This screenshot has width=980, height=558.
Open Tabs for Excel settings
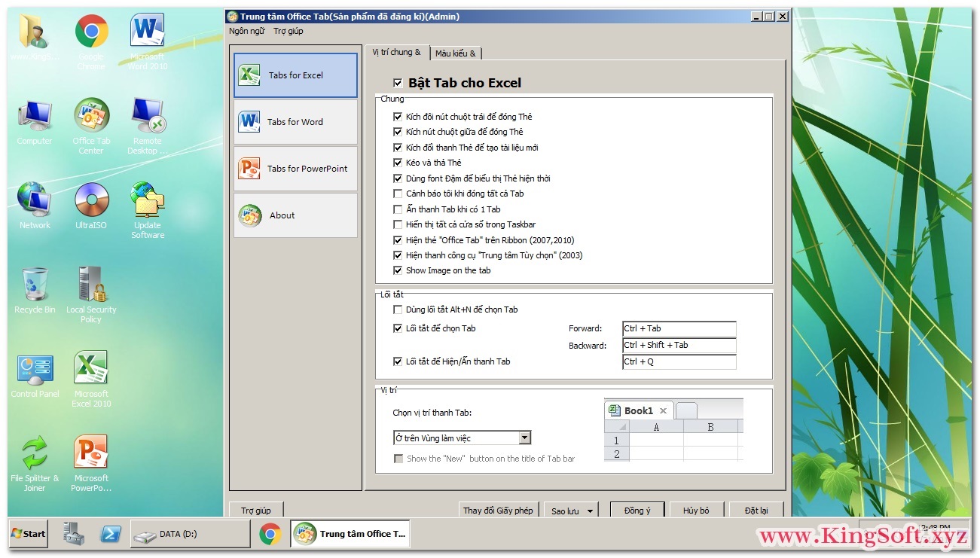point(295,75)
